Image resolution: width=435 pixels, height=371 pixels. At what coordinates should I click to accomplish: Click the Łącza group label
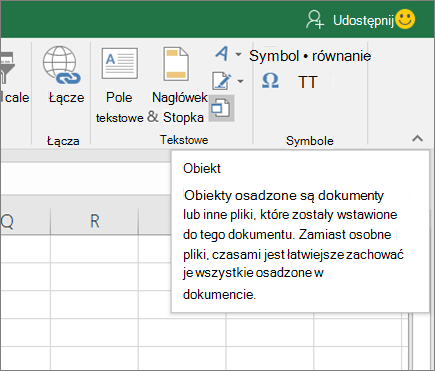63,141
